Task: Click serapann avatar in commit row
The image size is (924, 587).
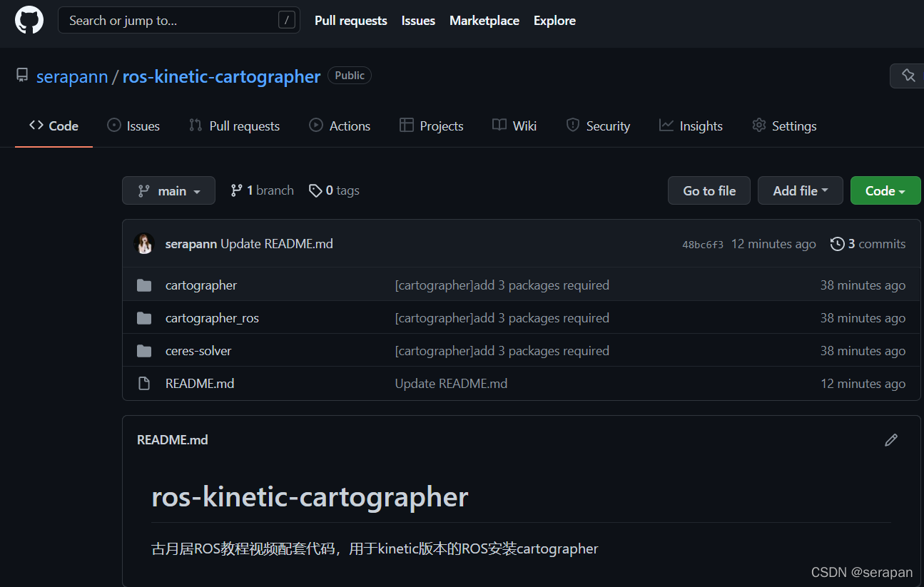Action: click(144, 244)
